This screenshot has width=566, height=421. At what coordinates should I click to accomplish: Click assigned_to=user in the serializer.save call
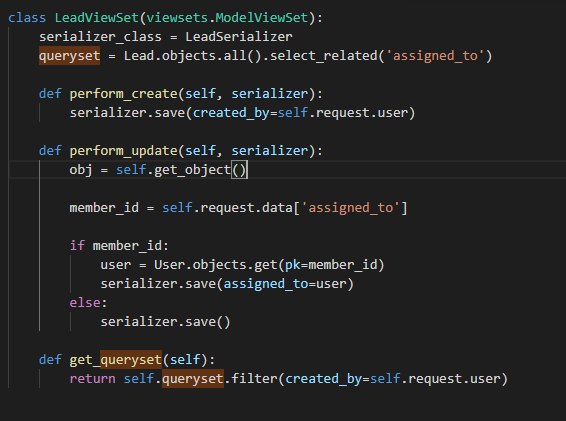tap(285, 284)
